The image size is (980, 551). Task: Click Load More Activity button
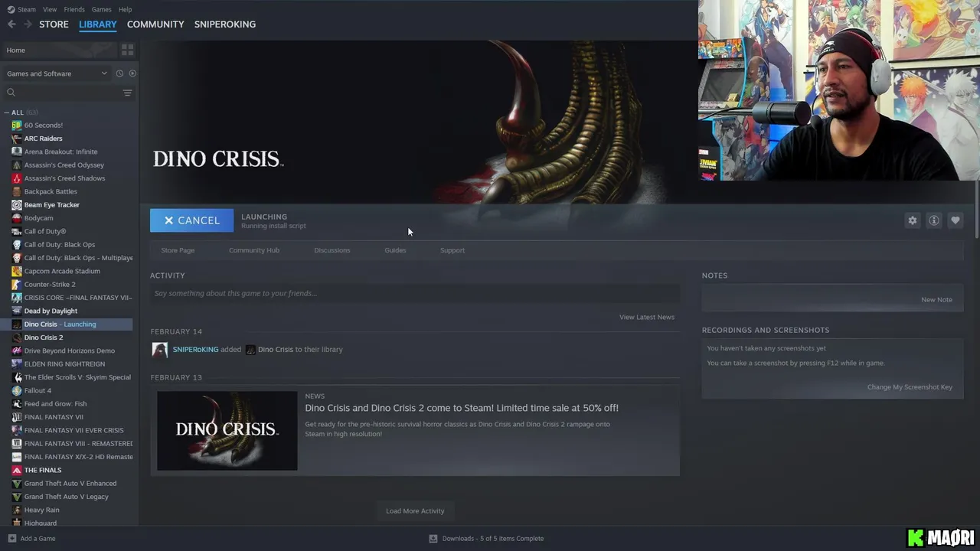415,510
